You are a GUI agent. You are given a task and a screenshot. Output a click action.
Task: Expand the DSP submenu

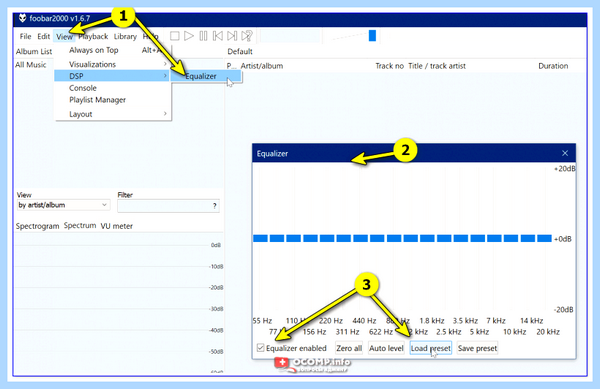click(113, 76)
